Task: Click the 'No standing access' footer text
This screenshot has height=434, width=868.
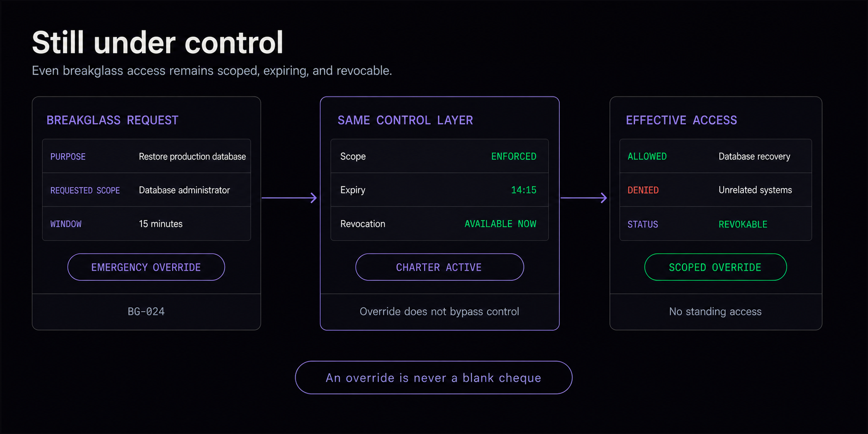Action: 715,312
